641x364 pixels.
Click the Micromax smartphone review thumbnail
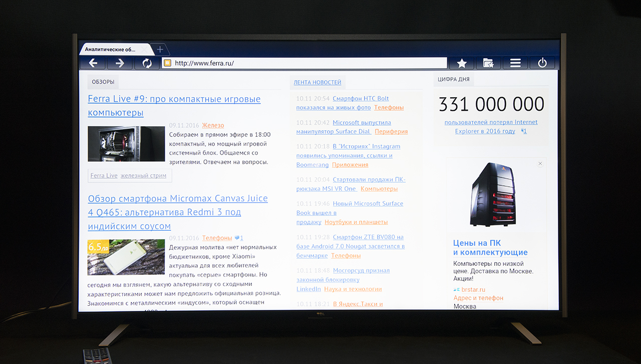tap(126, 257)
